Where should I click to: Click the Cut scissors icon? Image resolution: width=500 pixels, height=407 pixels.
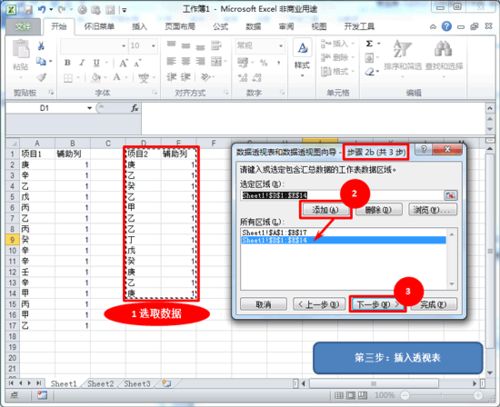coord(41,46)
